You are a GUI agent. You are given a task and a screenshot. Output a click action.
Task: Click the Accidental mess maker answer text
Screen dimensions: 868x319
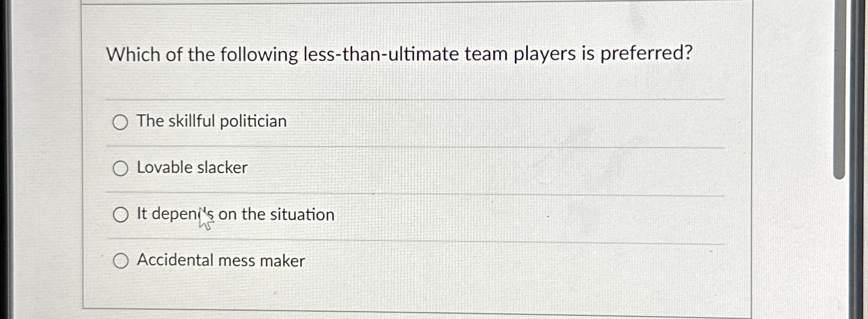[x=220, y=261]
